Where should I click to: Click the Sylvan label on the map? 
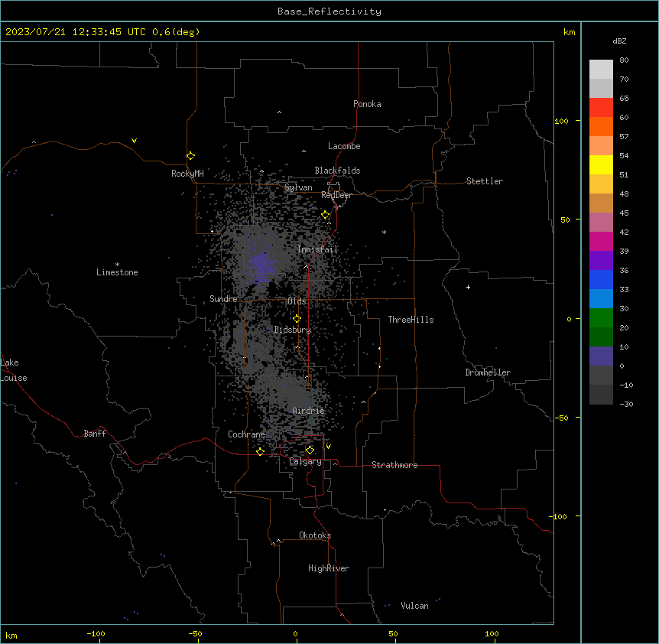(x=298, y=187)
